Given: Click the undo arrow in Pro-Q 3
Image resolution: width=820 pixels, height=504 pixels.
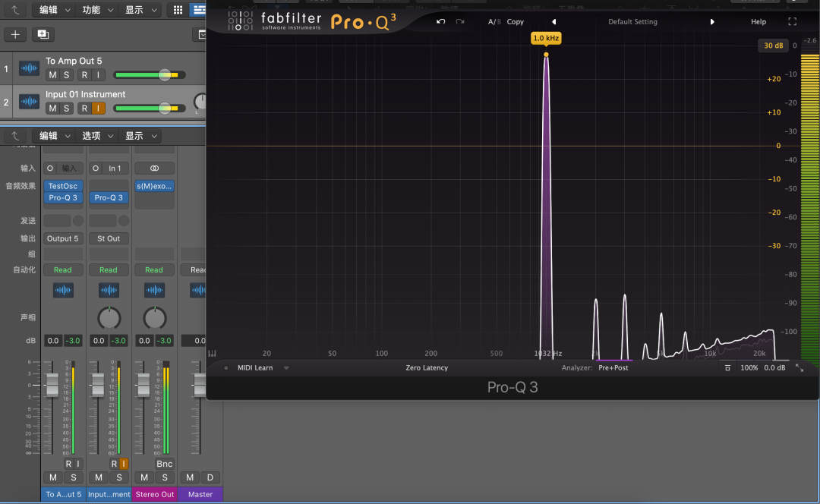Looking at the screenshot, I should click(441, 21).
